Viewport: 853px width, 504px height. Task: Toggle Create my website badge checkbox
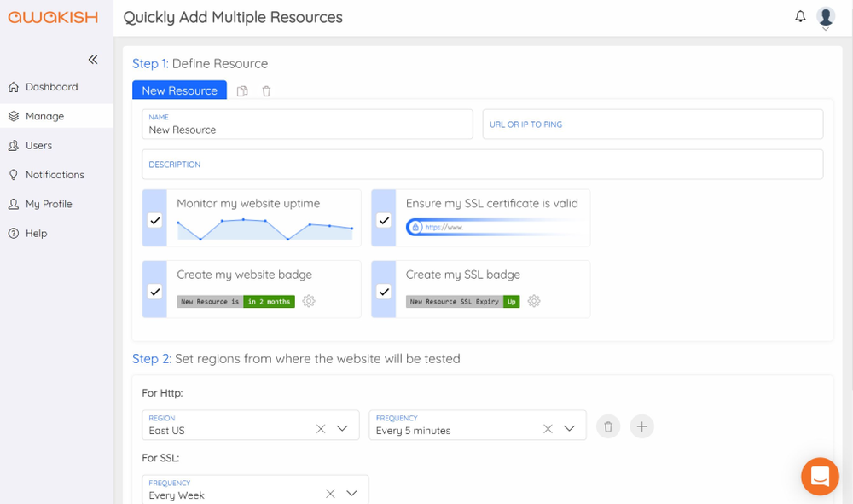[x=155, y=292]
